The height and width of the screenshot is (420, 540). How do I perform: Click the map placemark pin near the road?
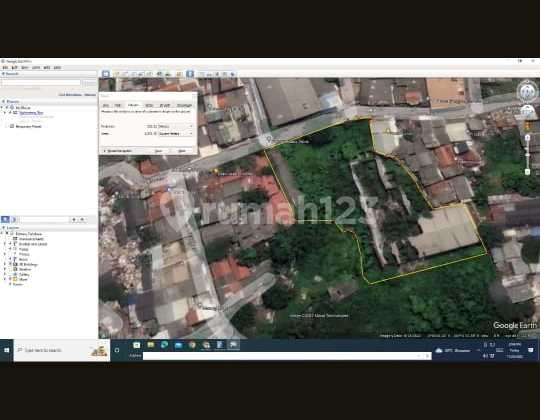(x=268, y=139)
